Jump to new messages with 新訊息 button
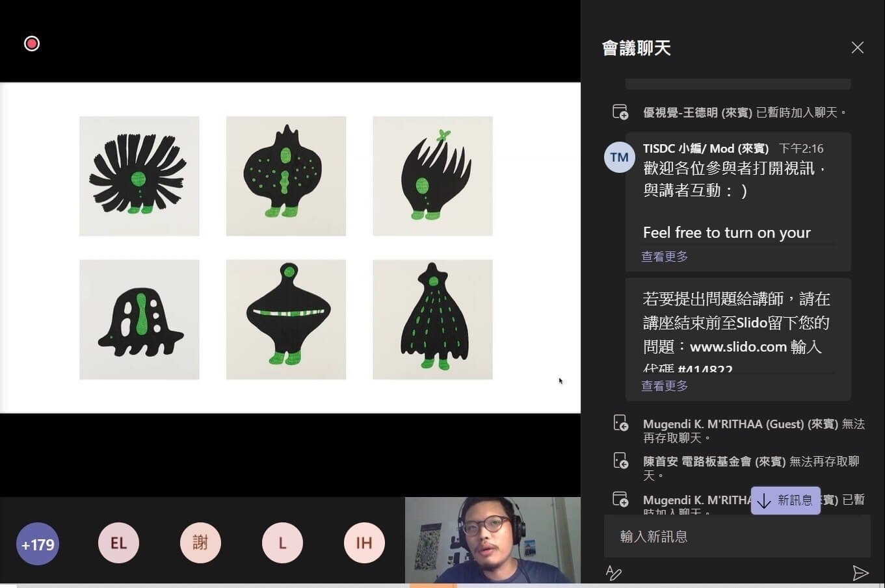The image size is (885, 588). [x=786, y=500]
